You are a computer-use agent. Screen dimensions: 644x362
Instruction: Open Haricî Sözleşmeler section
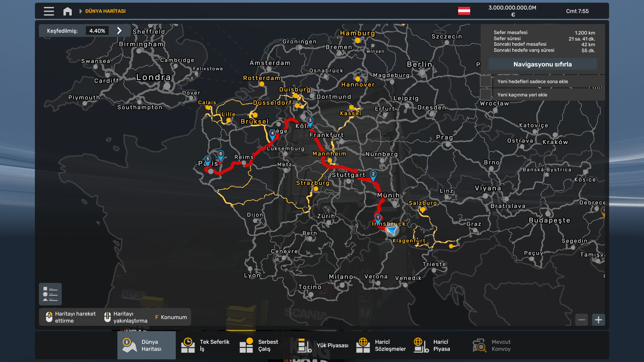point(381,345)
